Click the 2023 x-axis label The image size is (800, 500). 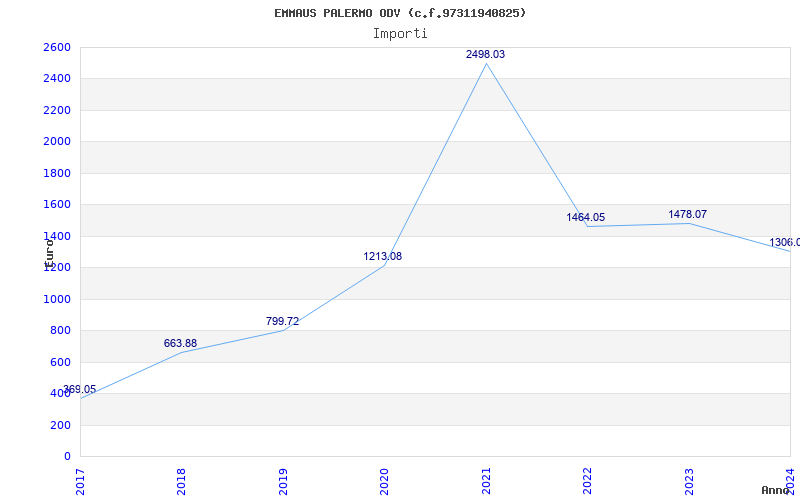689,482
